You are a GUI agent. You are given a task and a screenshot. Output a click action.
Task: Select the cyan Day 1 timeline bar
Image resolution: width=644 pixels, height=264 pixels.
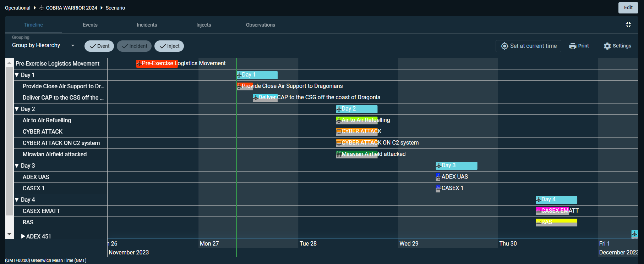[257, 75]
